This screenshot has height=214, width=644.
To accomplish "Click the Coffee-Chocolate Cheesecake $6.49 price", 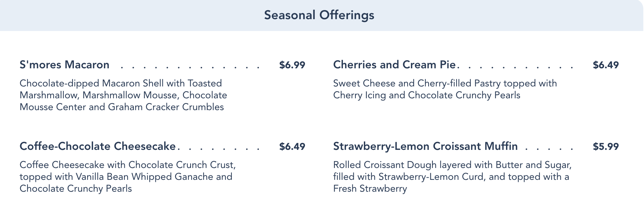I will [292, 147].
